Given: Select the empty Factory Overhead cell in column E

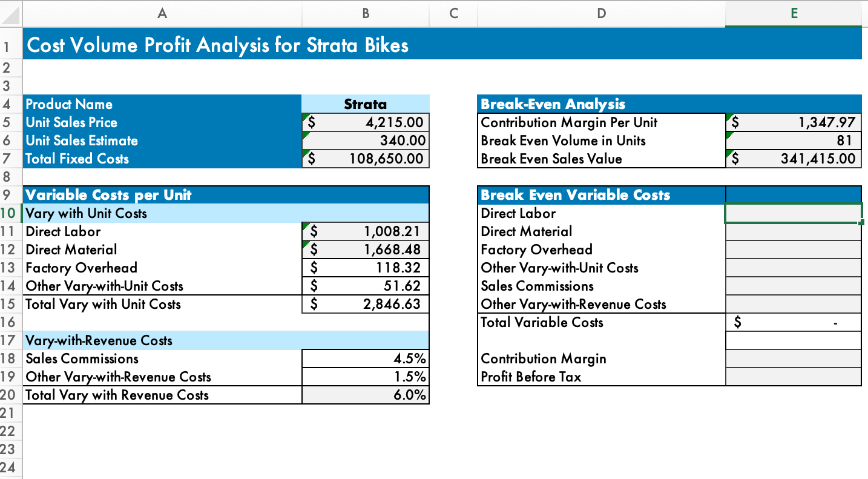Looking at the screenshot, I should click(794, 249).
